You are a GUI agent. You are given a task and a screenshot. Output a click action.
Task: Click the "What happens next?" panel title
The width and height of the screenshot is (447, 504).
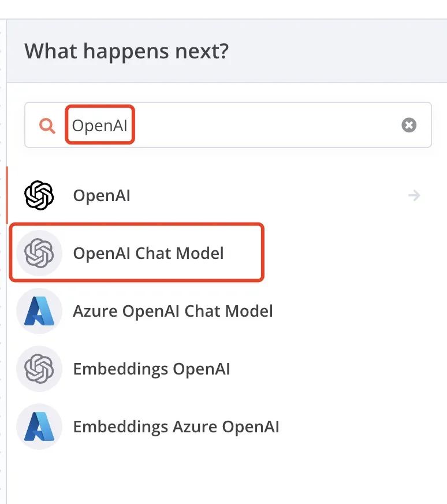[x=126, y=51]
